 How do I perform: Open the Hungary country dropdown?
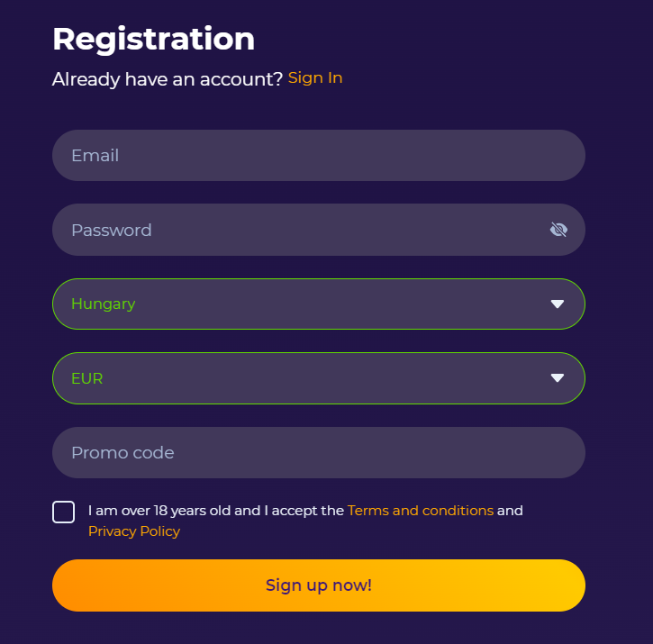click(x=319, y=304)
